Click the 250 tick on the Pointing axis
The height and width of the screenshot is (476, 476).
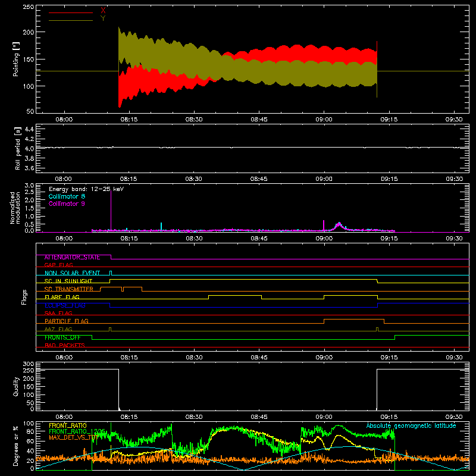[28, 7]
